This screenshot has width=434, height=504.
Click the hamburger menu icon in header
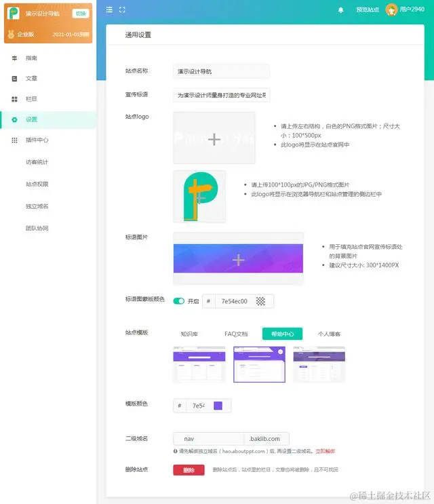click(x=109, y=9)
